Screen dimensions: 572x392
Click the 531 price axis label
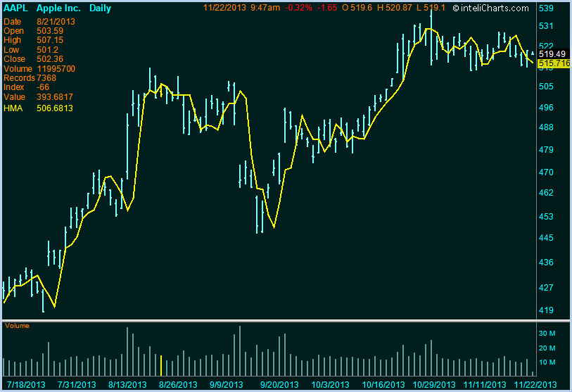546,26
